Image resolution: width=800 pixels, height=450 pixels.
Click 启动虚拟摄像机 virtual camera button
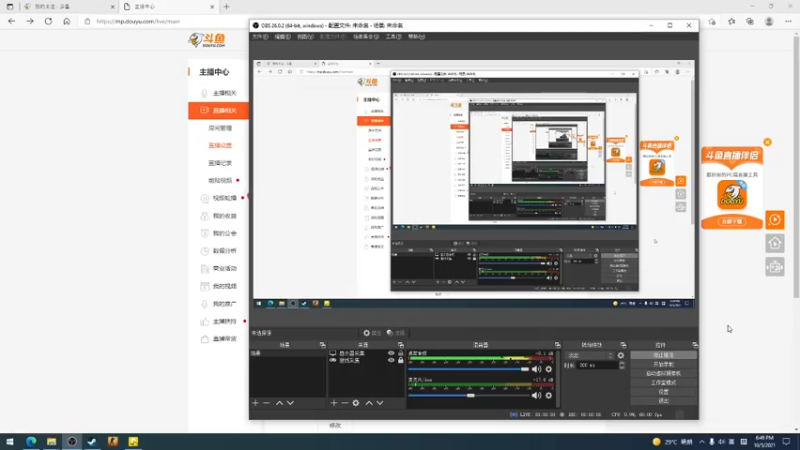[x=663, y=373]
